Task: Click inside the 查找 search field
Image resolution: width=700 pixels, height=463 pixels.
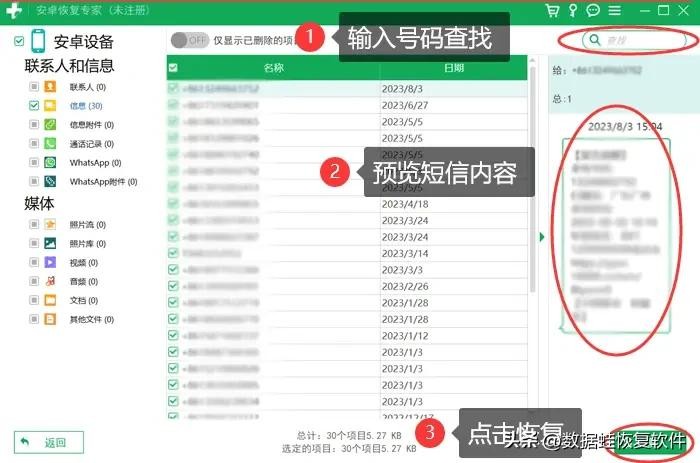Action: [628, 40]
